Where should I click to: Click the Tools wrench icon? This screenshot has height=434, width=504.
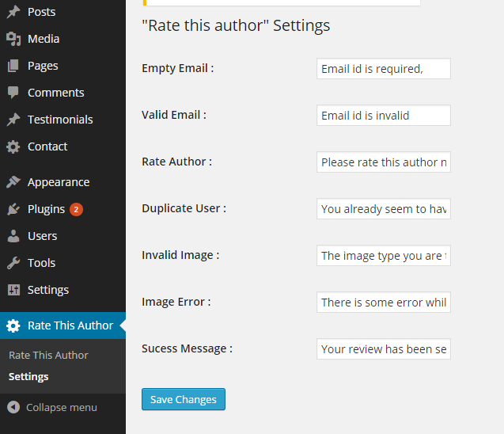pos(13,263)
